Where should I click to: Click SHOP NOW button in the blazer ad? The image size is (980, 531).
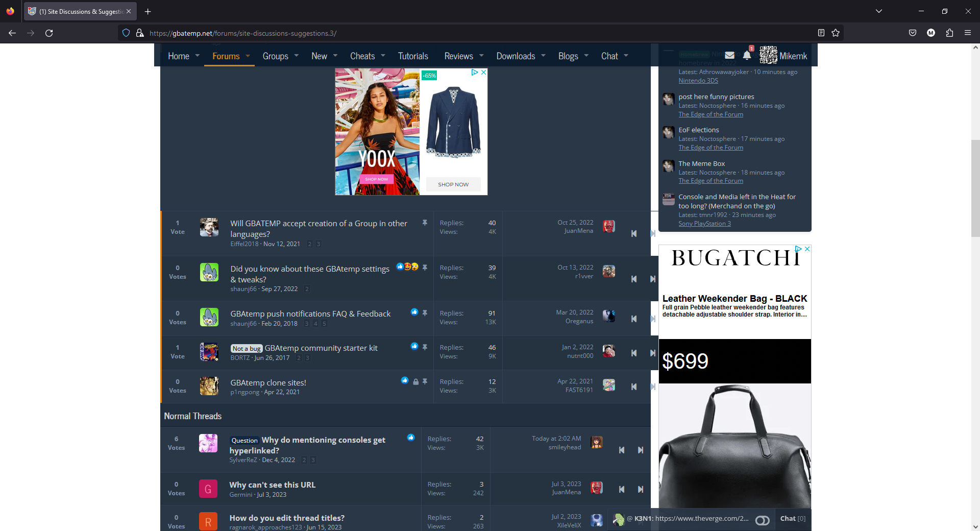point(453,184)
